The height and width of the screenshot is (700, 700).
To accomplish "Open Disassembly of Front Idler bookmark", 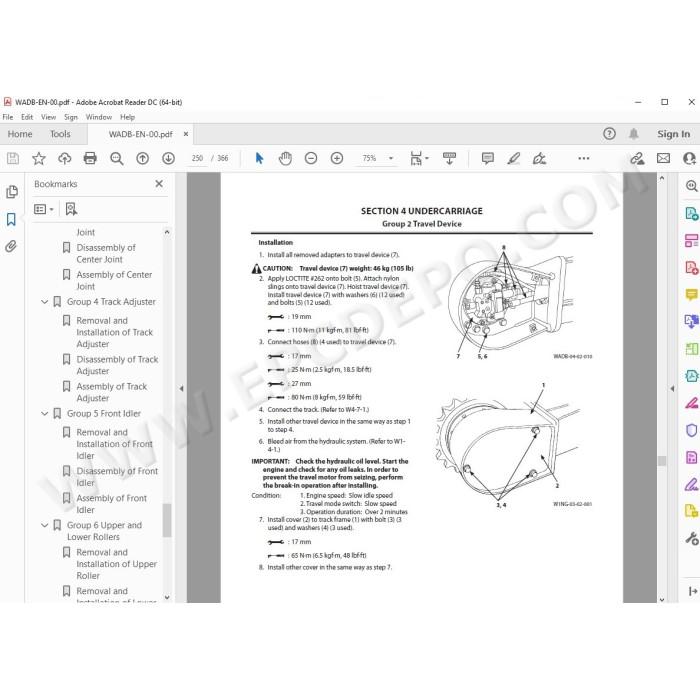I will pos(117,477).
